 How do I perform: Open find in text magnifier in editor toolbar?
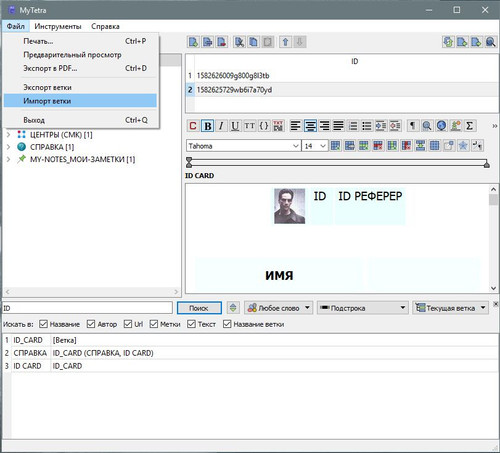427,126
